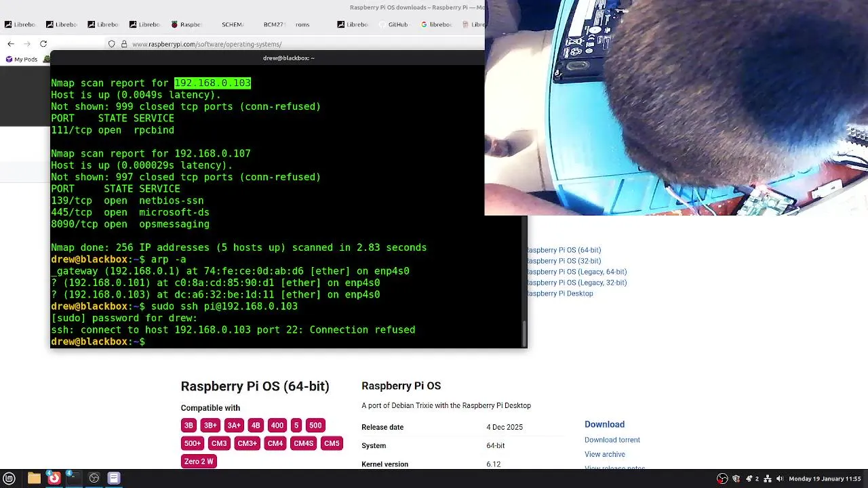Jump to Raspberry Pi OS (64-bit) link
Image resolution: width=868 pixels, height=488 pixels.
[x=564, y=250]
